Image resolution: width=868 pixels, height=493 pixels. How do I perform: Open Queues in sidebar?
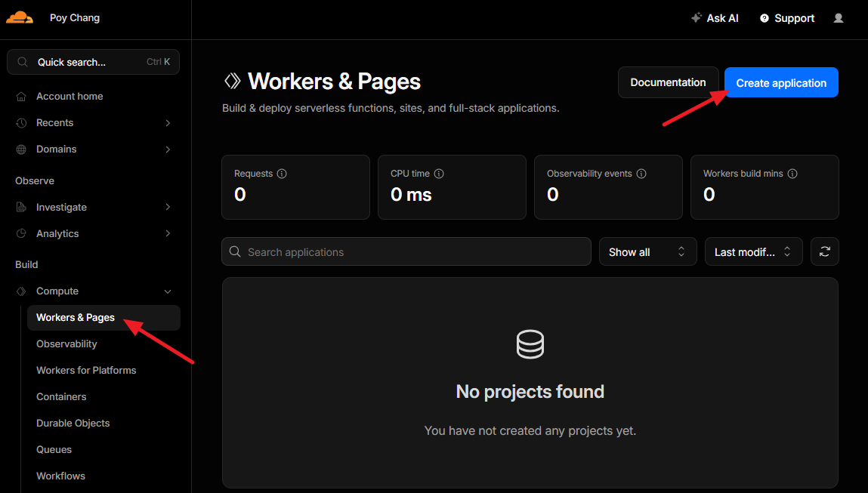[x=54, y=450]
